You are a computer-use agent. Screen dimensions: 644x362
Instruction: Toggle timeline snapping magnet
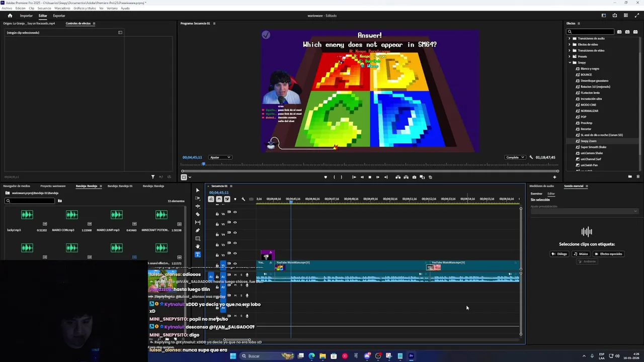pyautogui.click(x=219, y=199)
